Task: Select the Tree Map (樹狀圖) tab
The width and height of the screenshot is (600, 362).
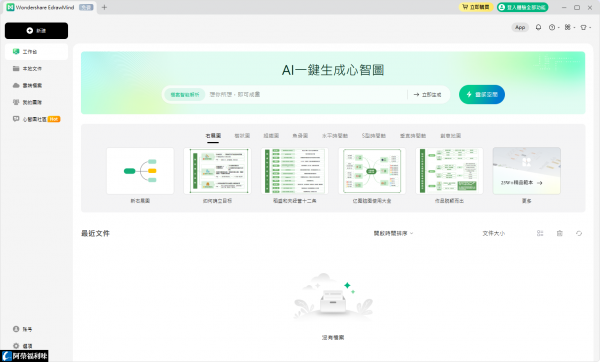Action: pyautogui.click(x=242, y=136)
